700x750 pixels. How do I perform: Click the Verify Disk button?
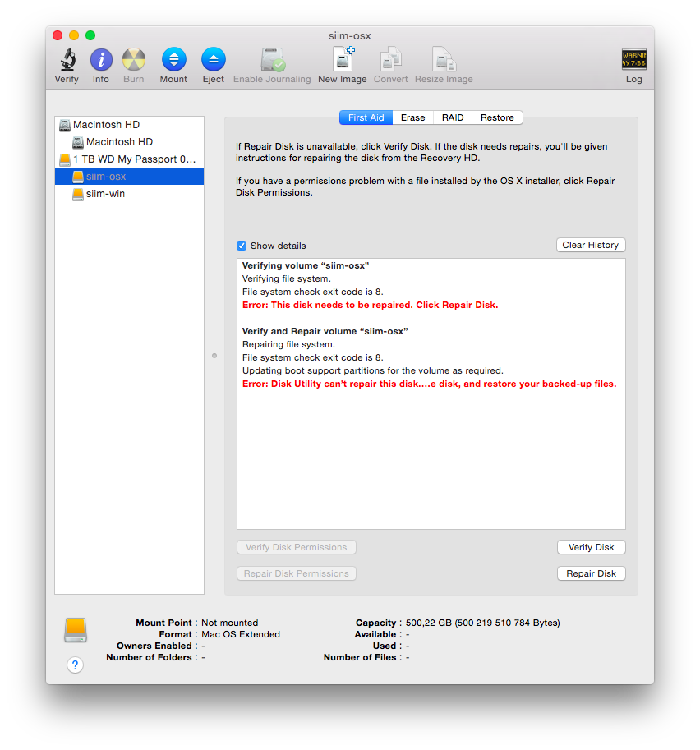point(592,547)
